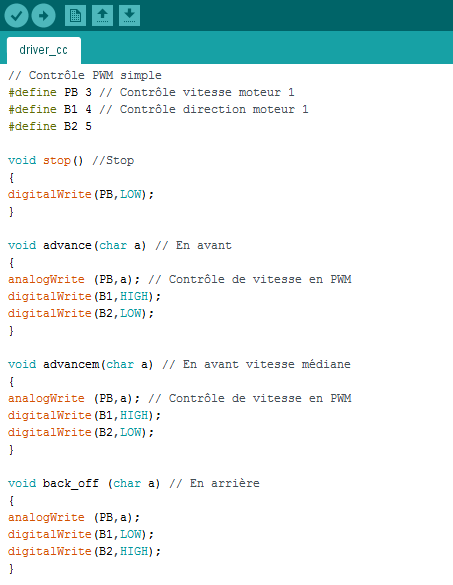Click the 'En arrière' comment text

(224, 484)
